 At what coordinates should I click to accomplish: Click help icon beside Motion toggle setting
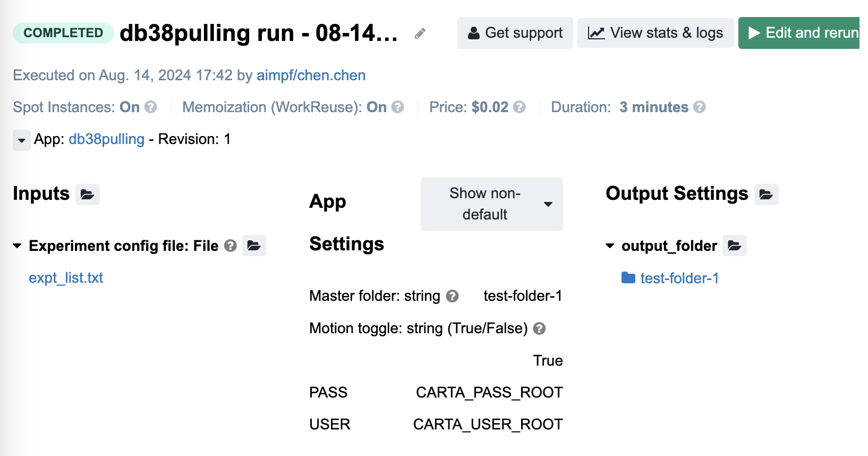click(x=539, y=328)
